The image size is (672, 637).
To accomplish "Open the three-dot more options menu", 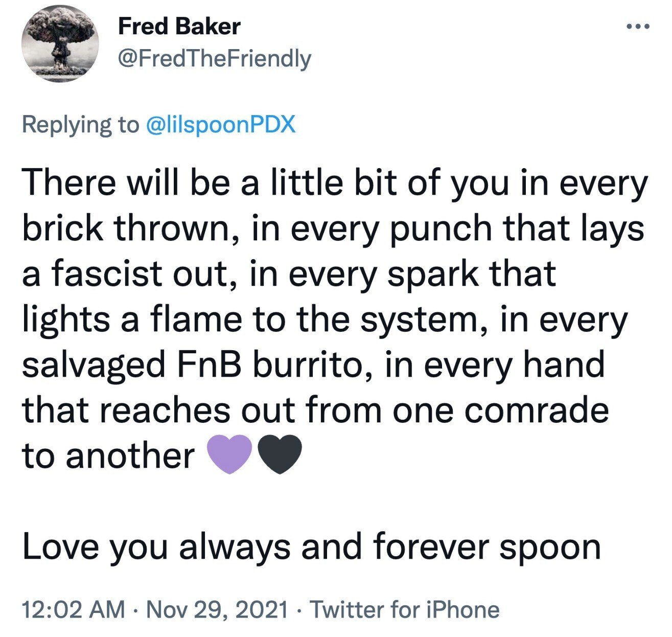I will coord(638,27).
